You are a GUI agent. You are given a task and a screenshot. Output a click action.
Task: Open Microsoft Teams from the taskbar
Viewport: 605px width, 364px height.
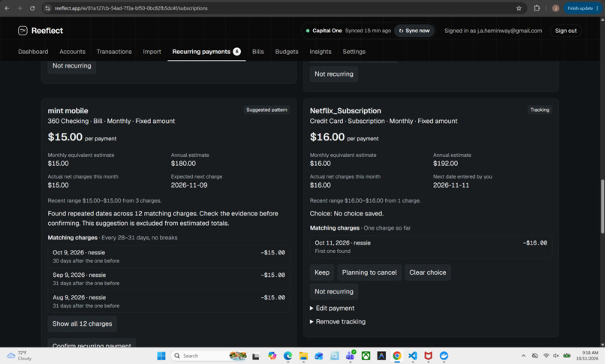(351, 356)
